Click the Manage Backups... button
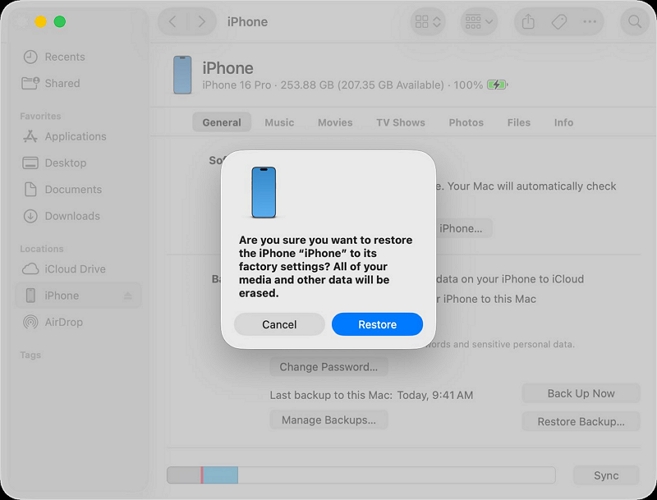 click(x=328, y=420)
